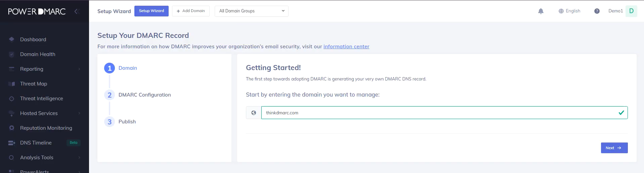Select the DMARC Configuration step

tap(144, 95)
